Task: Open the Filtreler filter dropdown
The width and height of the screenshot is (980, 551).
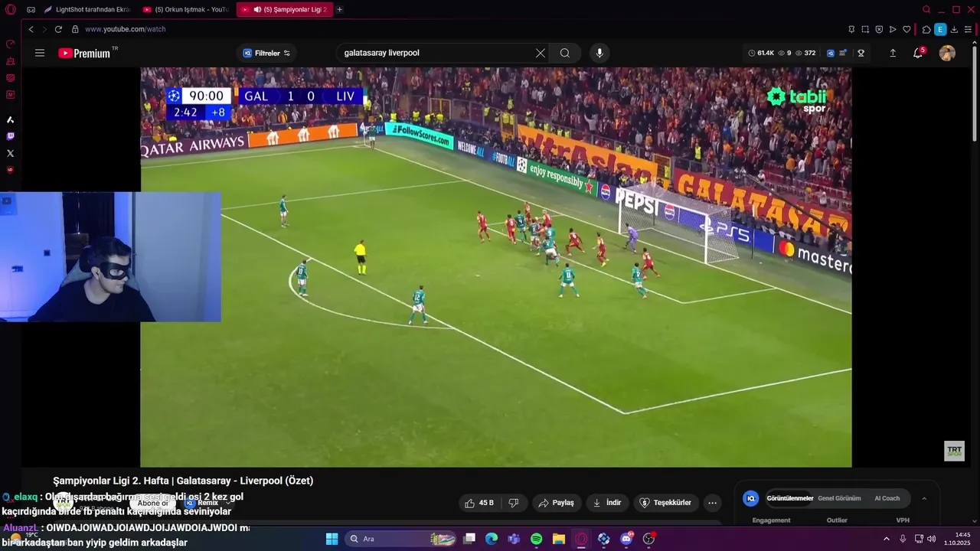Action: click(x=266, y=53)
